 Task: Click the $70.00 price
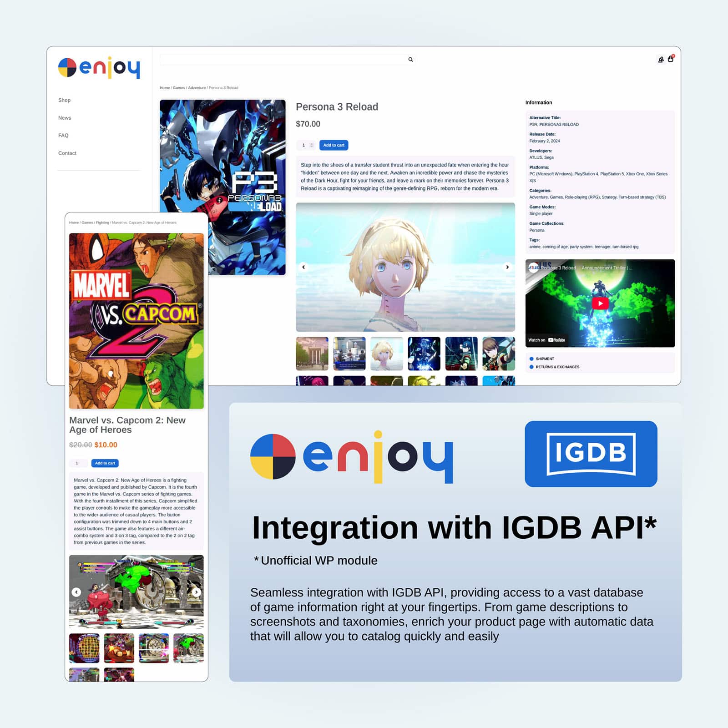point(308,124)
